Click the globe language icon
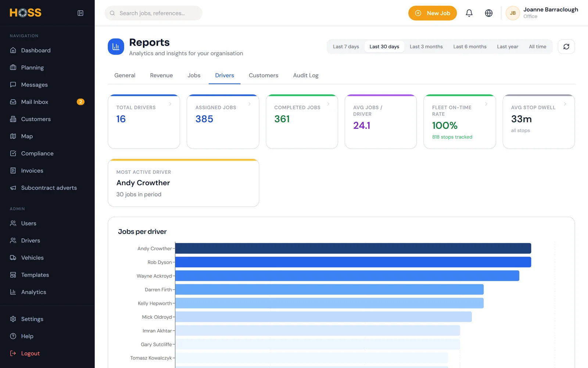 click(489, 13)
